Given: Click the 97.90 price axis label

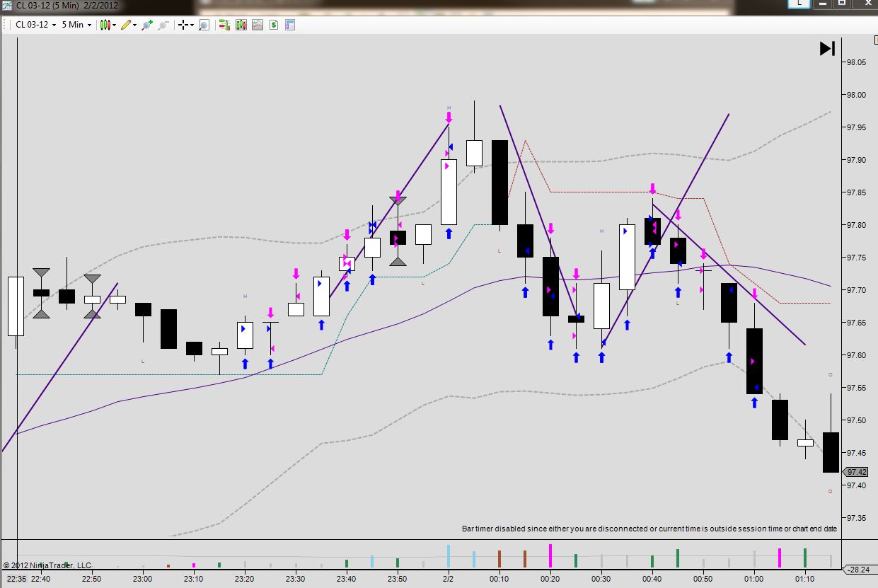Looking at the screenshot, I should click(x=856, y=160).
